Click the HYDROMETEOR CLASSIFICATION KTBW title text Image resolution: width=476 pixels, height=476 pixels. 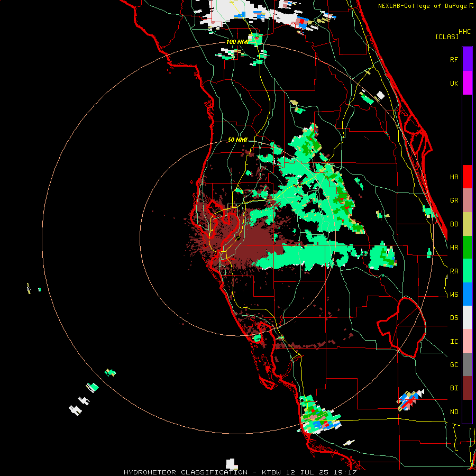click(240, 472)
